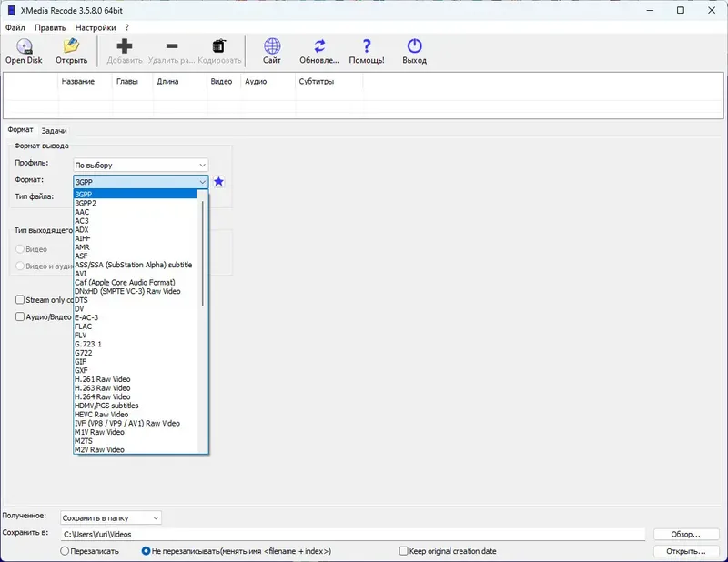Screen dimensions: 728x562
Task: Select the Перезаписать radio button
Action: coord(65,551)
